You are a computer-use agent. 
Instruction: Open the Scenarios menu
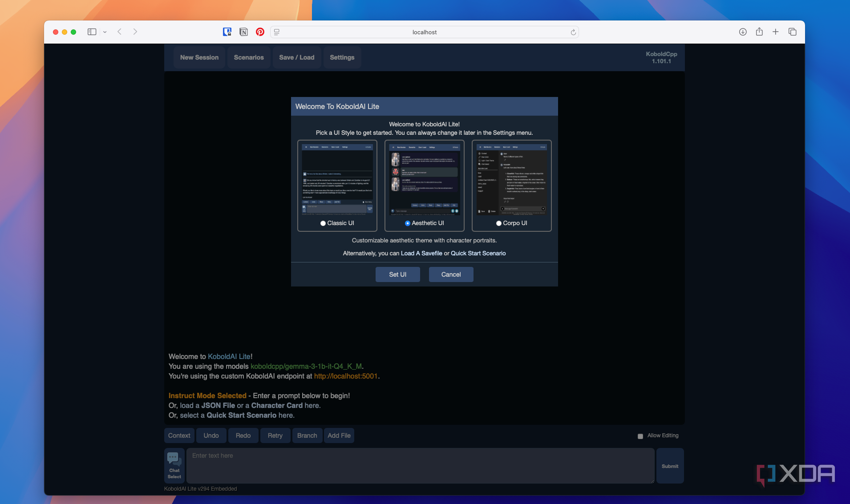(249, 57)
